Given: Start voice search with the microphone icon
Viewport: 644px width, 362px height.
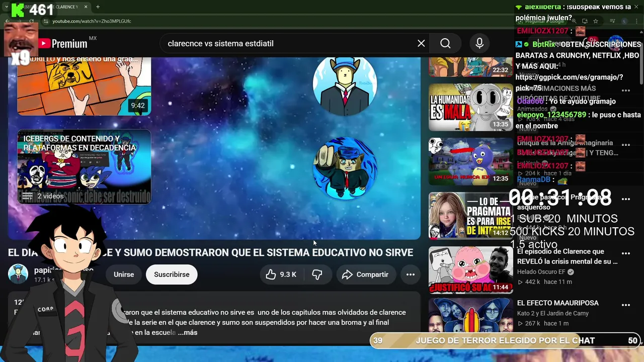Looking at the screenshot, I should [x=479, y=43].
